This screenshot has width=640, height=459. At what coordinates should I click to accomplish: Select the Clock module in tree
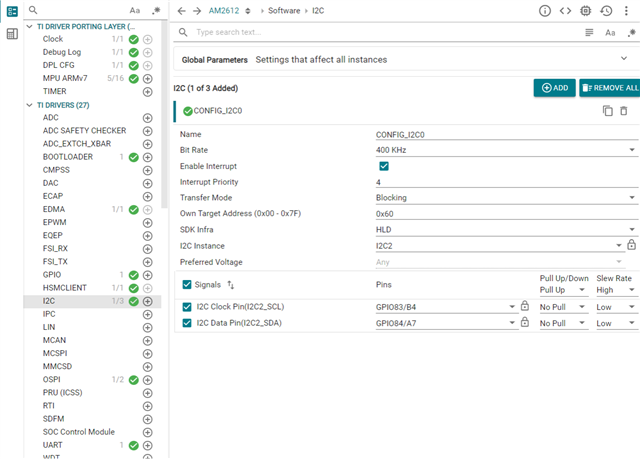[x=53, y=39]
